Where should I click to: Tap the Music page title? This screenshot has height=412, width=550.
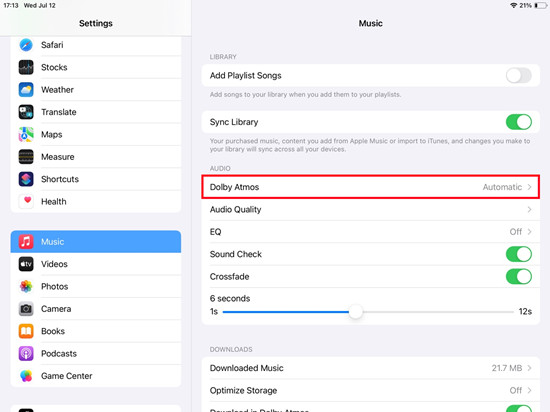click(370, 23)
